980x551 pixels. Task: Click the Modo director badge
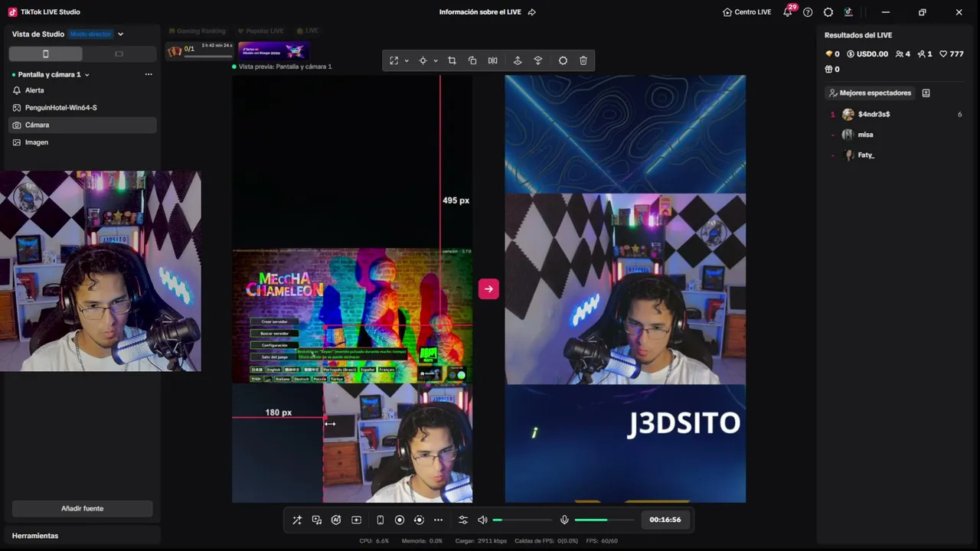pos(90,34)
